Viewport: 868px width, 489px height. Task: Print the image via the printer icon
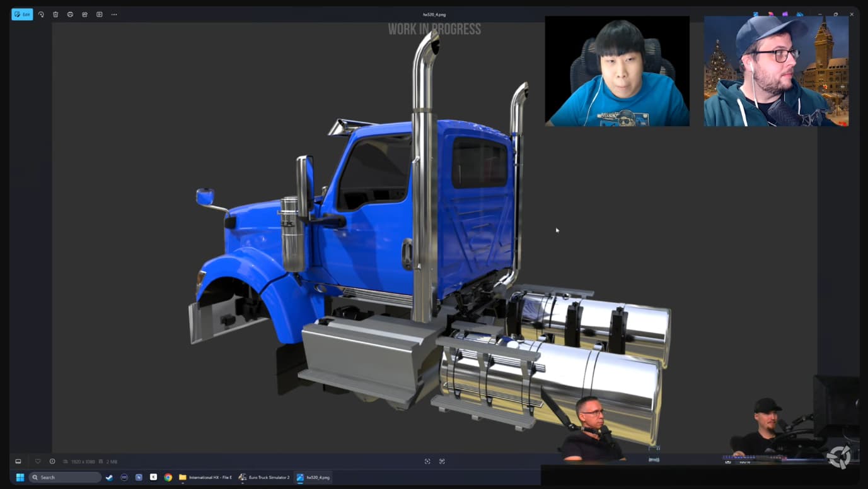pos(70,15)
